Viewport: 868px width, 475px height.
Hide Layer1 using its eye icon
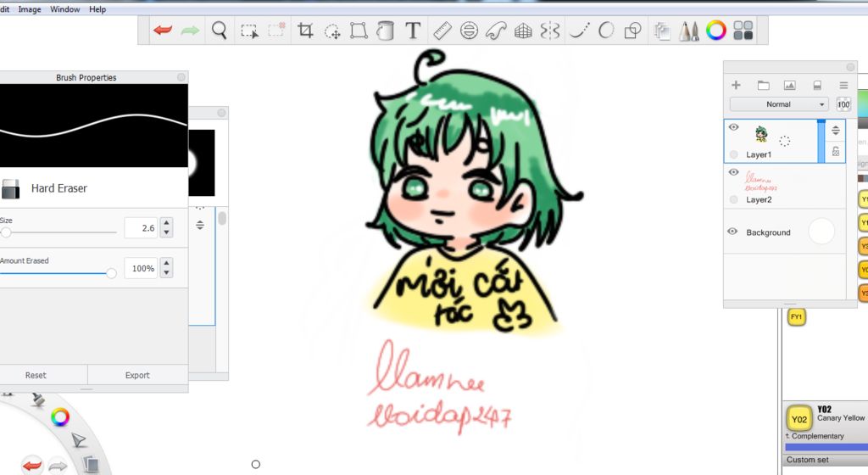click(733, 126)
